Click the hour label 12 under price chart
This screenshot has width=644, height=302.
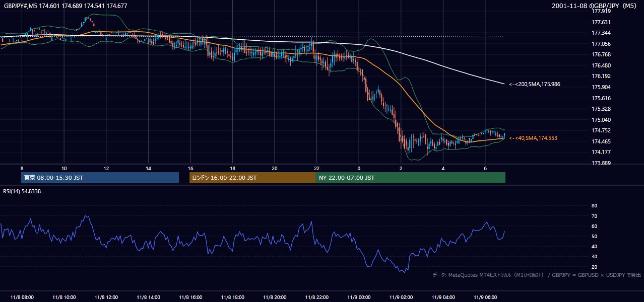pyautogui.click(x=106, y=168)
